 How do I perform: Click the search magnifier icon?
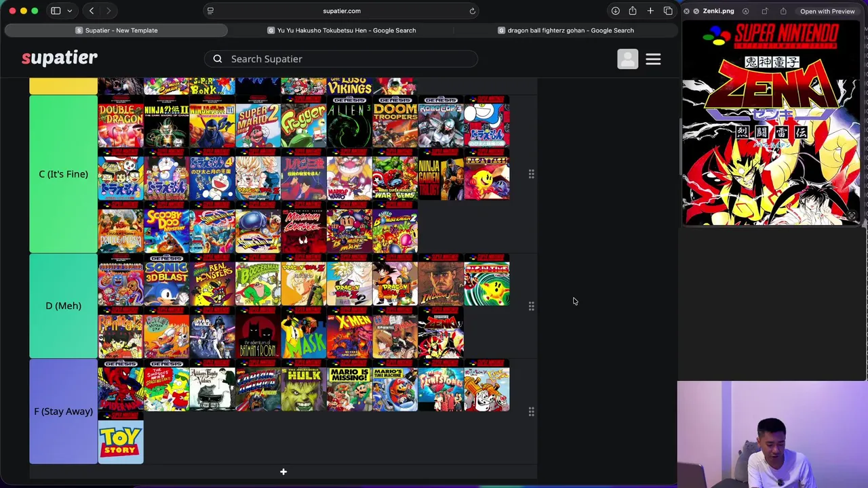(x=218, y=59)
